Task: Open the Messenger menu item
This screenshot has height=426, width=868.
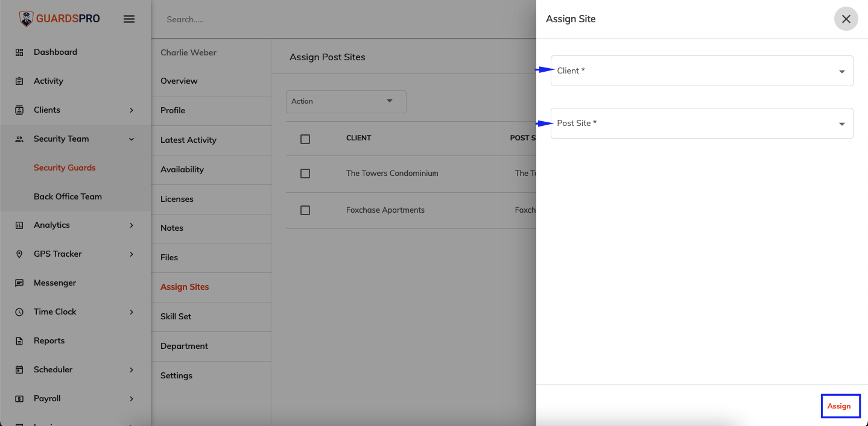Action: (75, 283)
